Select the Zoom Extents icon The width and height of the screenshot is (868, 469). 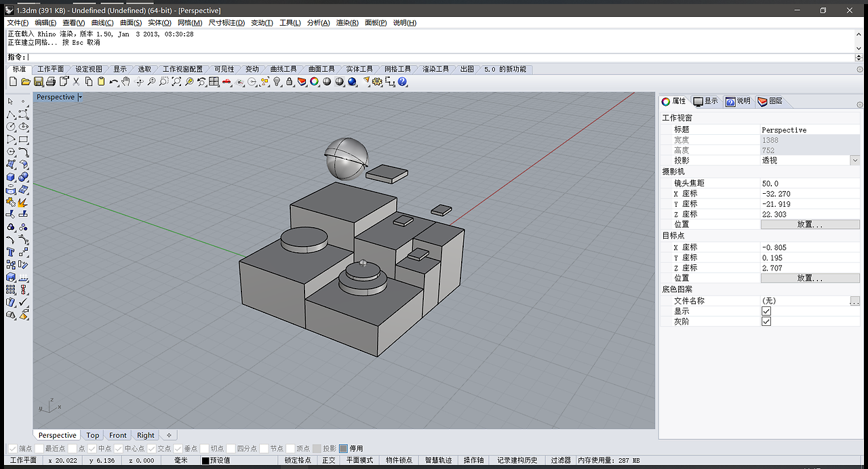tap(176, 81)
